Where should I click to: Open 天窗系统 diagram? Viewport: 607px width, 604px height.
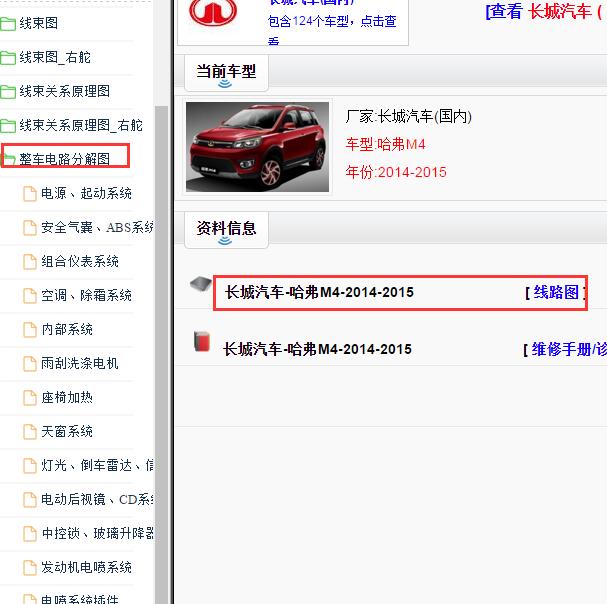(67, 431)
